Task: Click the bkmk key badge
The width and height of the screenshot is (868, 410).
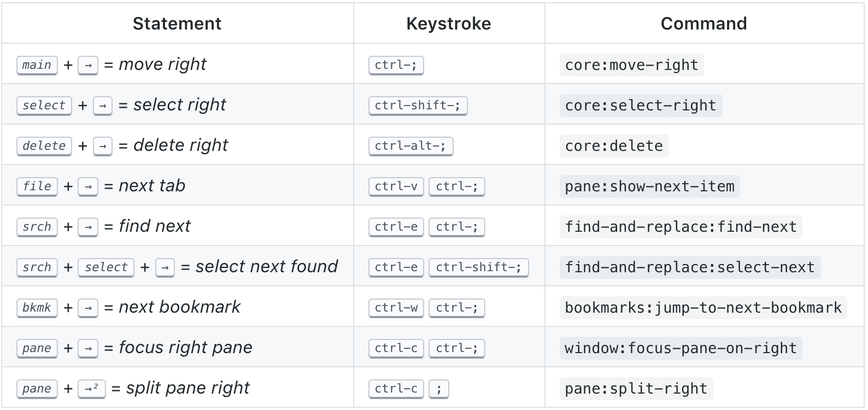Action: [x=37, y=308]
